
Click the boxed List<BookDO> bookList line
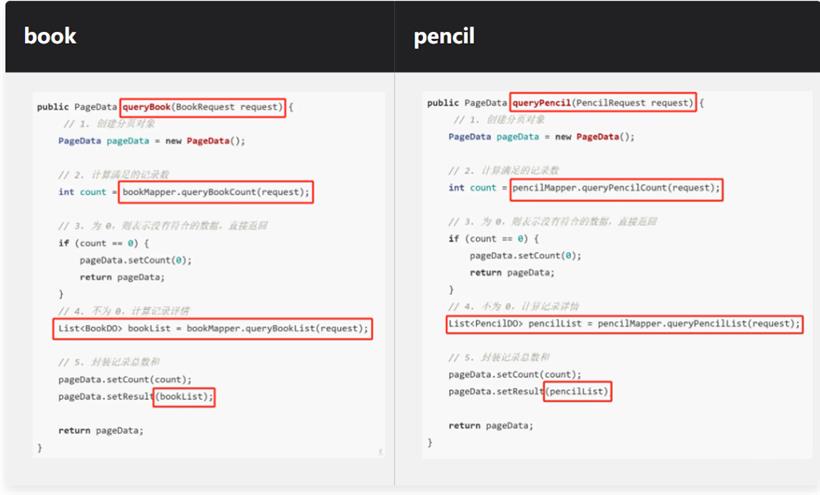click(x=213, y=328)
